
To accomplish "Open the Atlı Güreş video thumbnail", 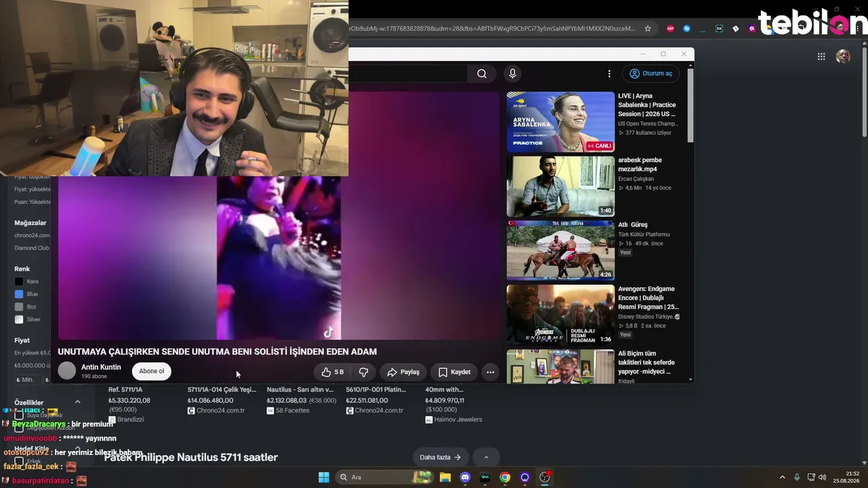I will coord(561,251).
